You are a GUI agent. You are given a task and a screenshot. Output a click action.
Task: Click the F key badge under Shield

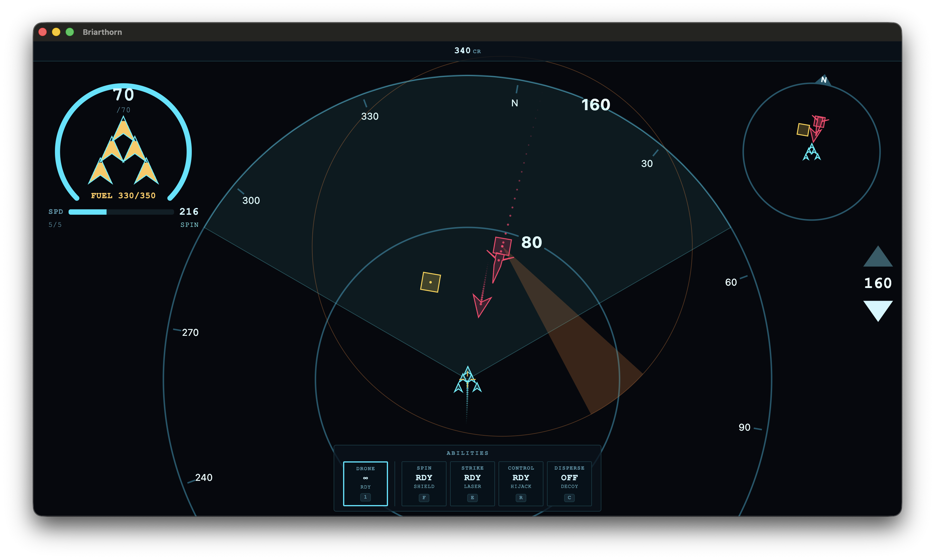(423, 497)
